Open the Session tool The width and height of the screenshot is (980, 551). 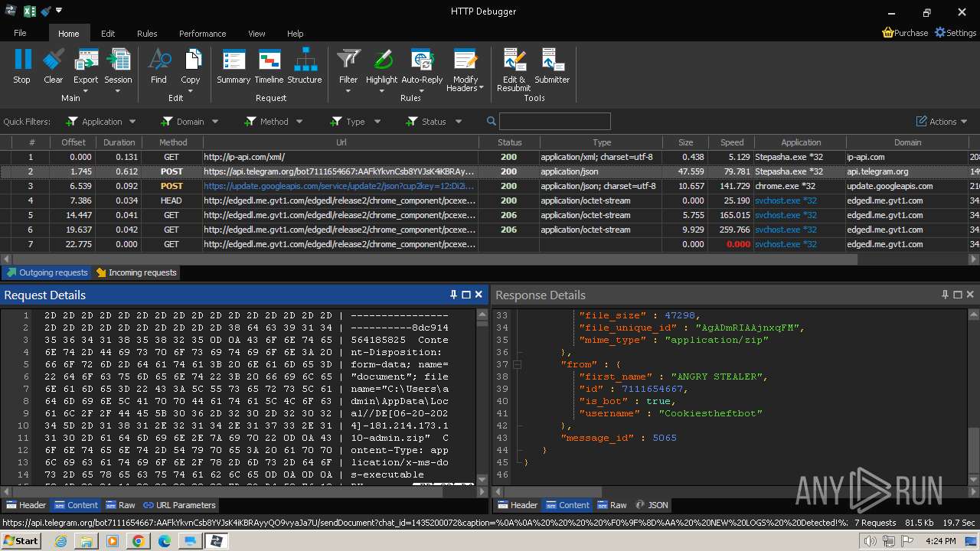pyautogui.click(x=118, y=66)
